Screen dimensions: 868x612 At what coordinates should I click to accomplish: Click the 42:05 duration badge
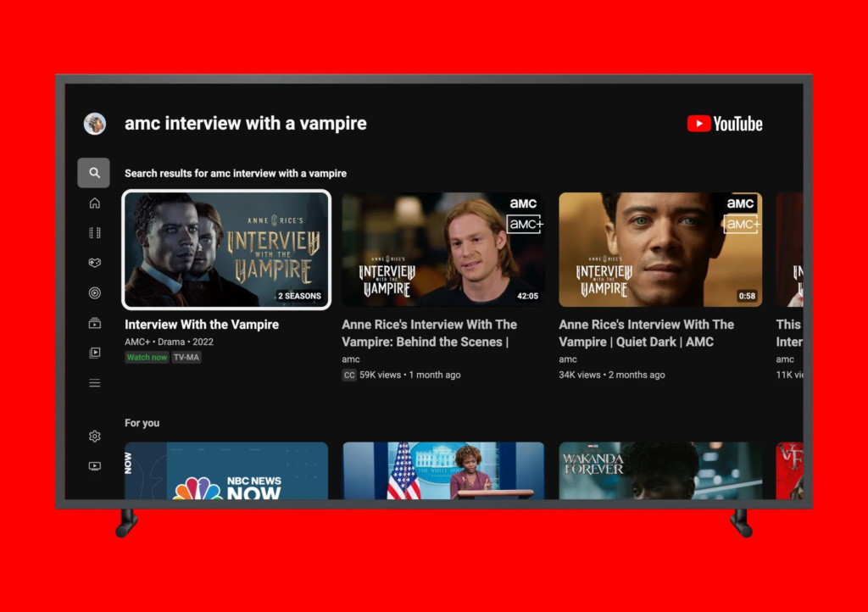[x=527, y=296]
